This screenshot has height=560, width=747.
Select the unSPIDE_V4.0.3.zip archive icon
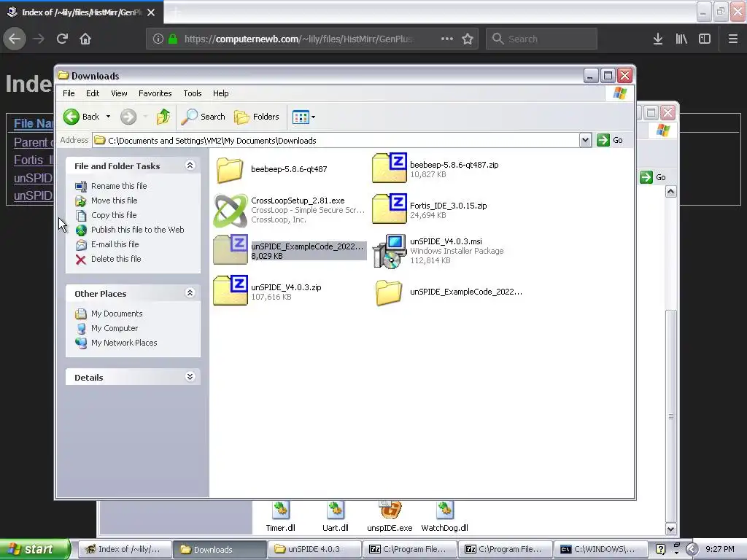click(230, 290)
